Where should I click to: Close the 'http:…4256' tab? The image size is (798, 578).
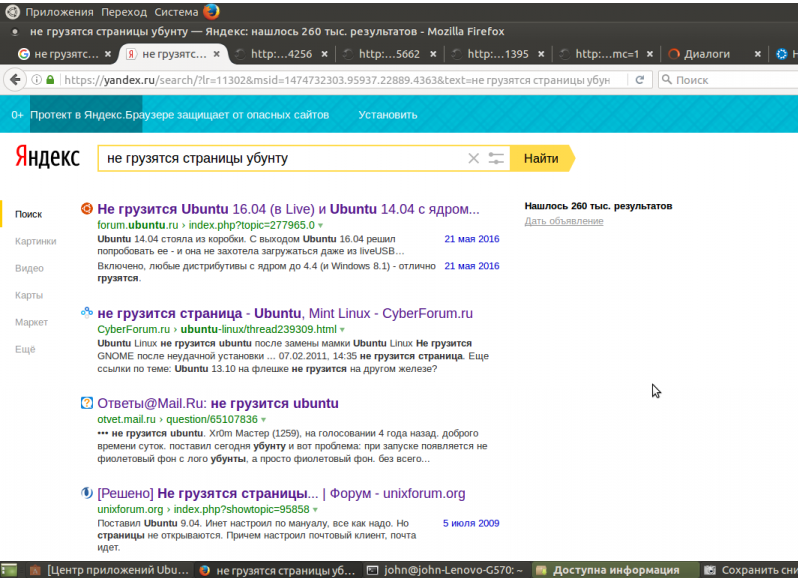pos(325,53)
